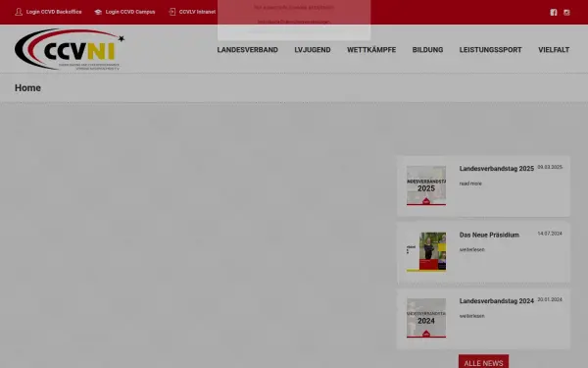Open the LVJUGEND menu
The image size is (588, 368).
click(x=313, y=50)
